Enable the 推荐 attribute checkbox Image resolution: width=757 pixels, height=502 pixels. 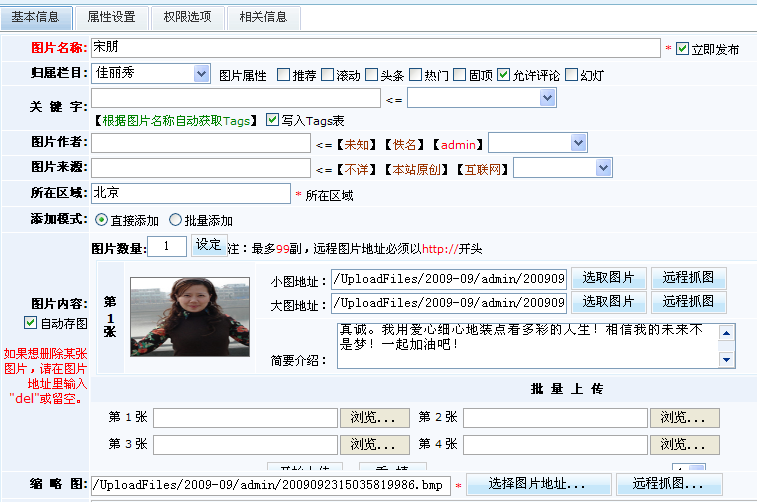pyautogui.click(x=283, y=75)
